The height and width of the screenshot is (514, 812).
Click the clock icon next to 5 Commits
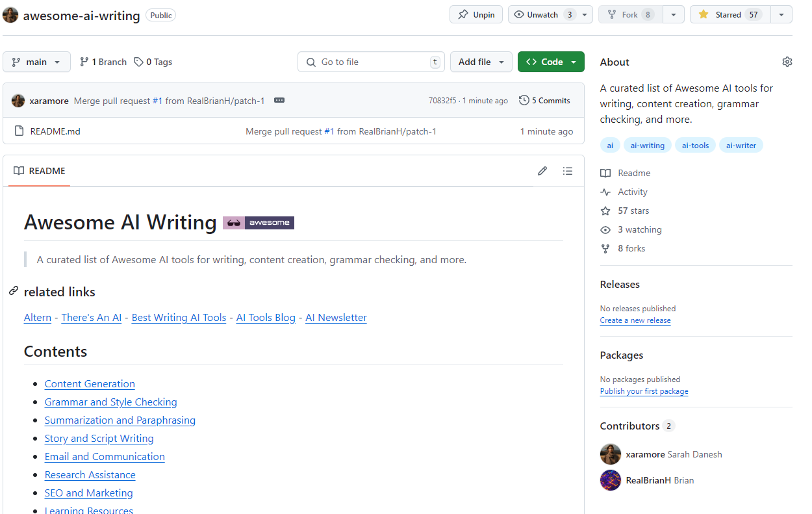(524, 101)
